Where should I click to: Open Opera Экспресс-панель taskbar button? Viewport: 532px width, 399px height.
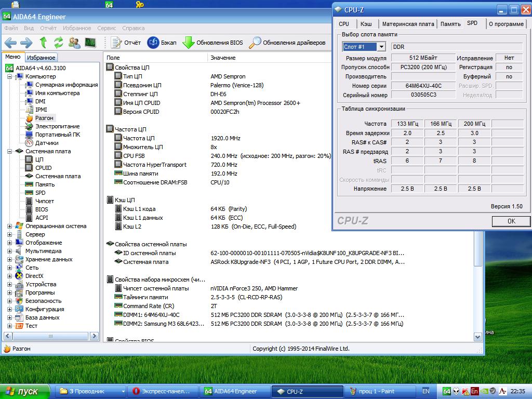(163, 391)
